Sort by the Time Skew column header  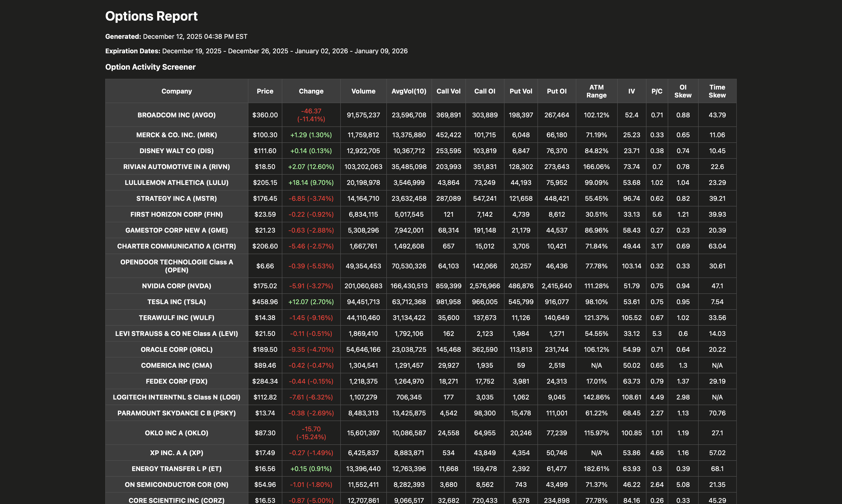717,91
